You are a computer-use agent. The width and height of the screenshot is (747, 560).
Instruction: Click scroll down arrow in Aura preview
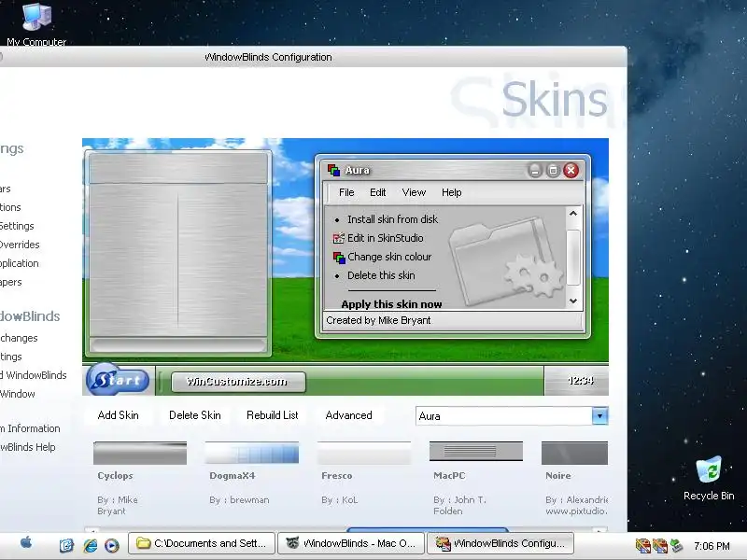click(573, 301)
